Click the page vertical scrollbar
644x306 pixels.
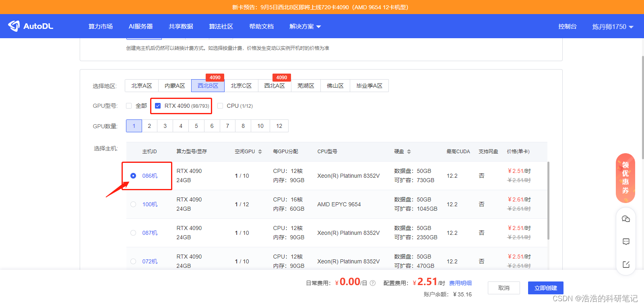(642, 107)
